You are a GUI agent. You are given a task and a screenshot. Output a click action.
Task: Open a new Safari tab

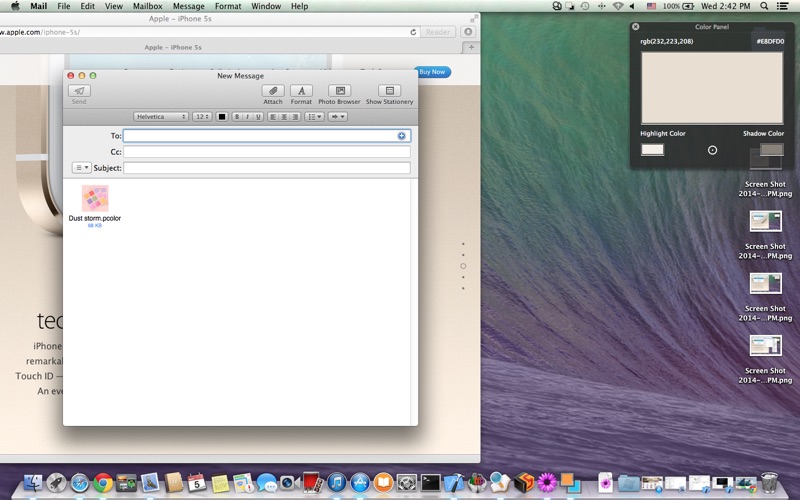pyautogui.click(x=471, y=47)
